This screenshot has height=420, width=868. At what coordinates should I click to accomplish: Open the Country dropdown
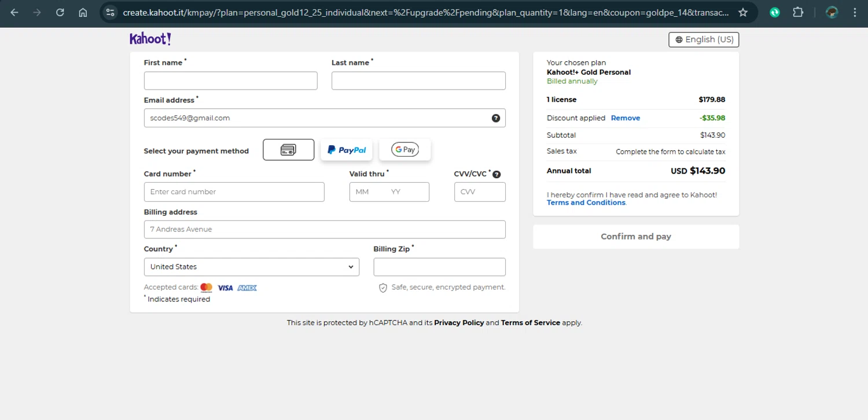point(251,267)
